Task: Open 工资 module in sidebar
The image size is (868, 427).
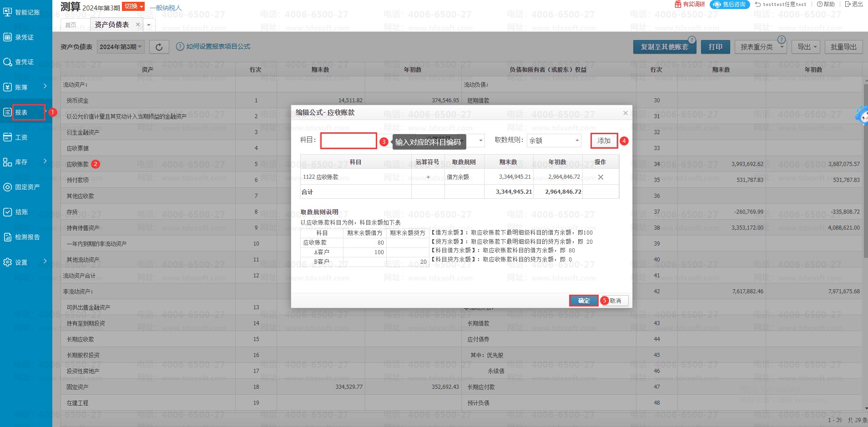Action: 21,137
